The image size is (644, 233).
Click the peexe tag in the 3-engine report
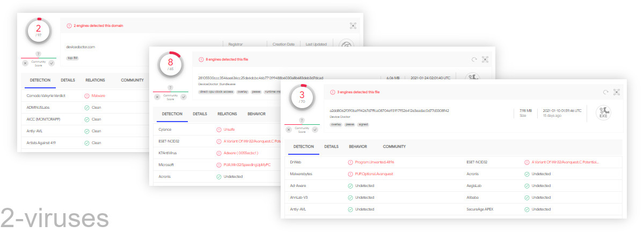point(350,124)
